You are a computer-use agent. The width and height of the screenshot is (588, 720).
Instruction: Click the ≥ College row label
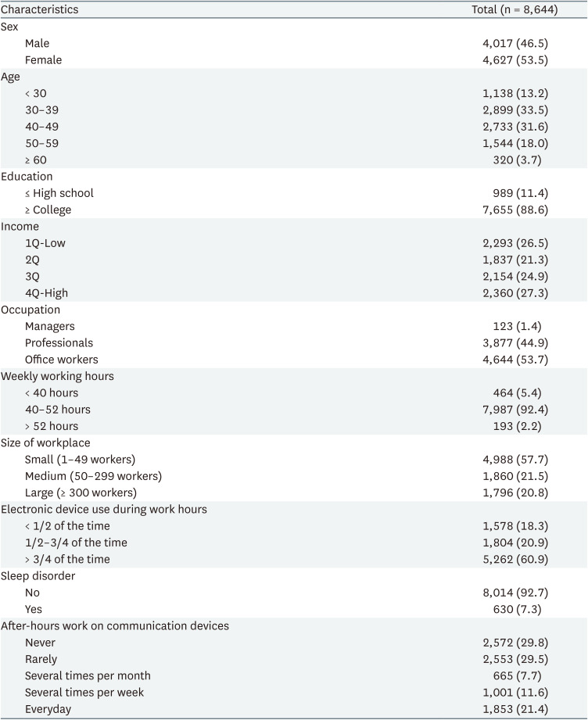(48, 210)
